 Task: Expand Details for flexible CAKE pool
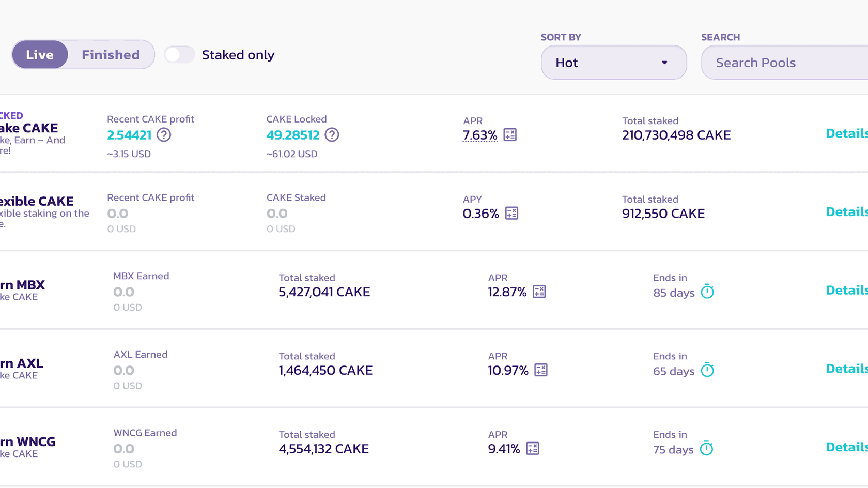coord(847,212)
